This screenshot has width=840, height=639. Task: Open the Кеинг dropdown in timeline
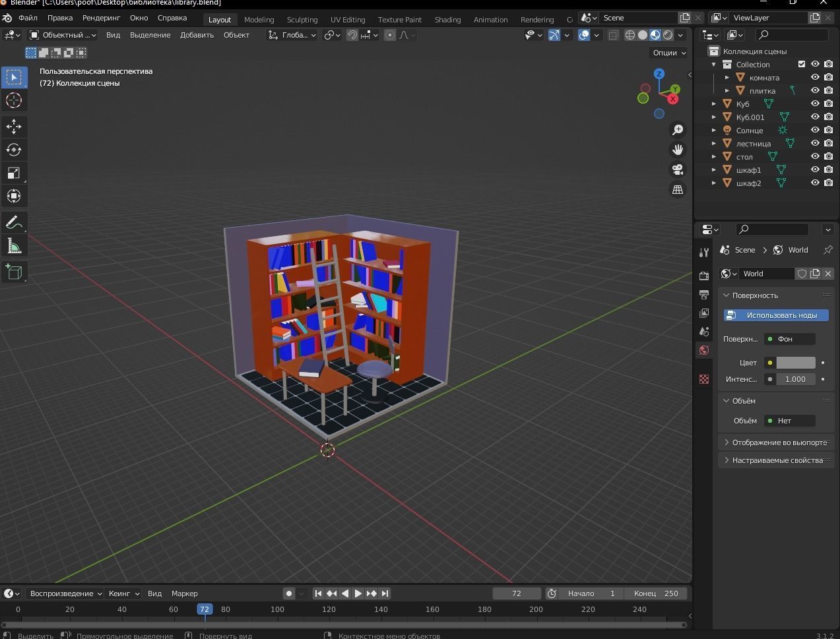click(124, 593)
